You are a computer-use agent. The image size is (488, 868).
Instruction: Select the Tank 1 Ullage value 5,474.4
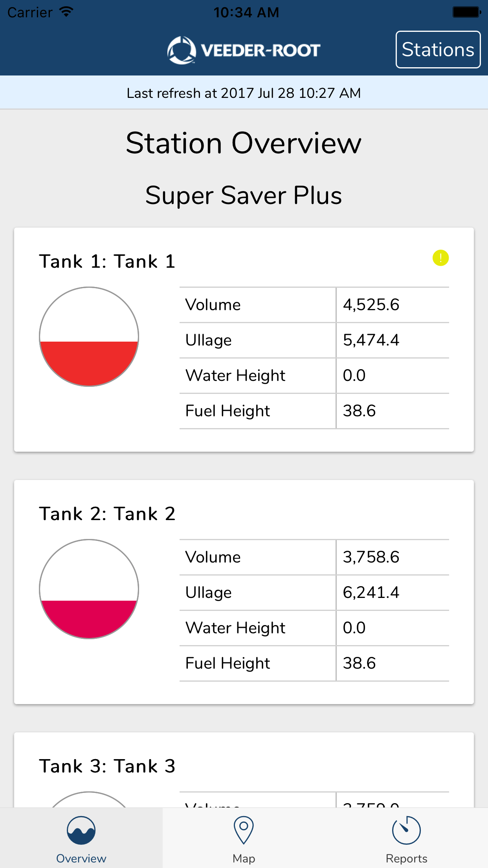[x=371, y=340]
